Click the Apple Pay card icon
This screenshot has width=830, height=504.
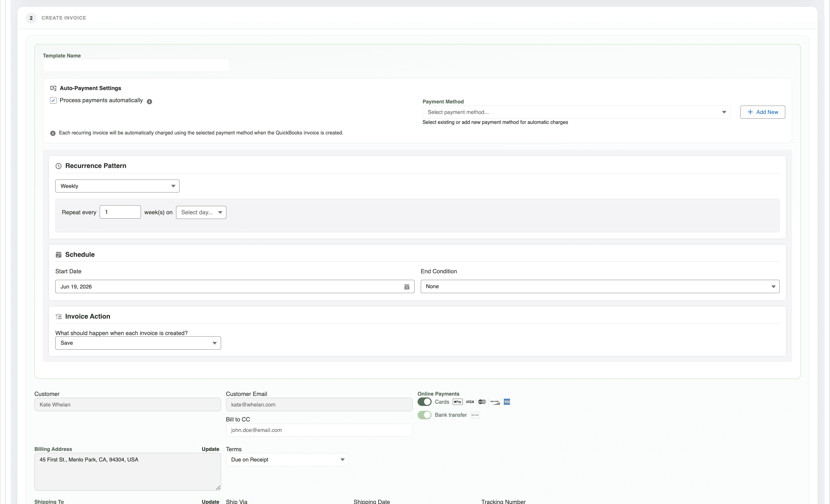pyautogui.click(x=457, y=402)
